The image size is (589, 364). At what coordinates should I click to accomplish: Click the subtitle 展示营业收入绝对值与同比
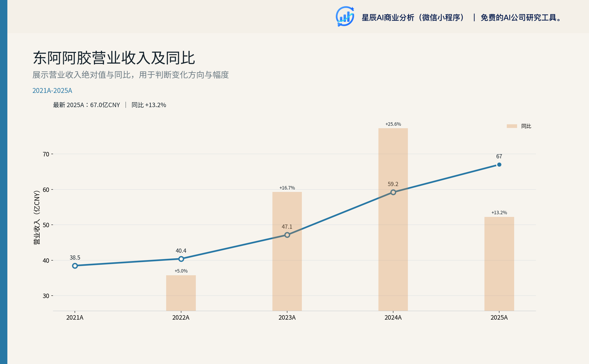coord(81,75)
